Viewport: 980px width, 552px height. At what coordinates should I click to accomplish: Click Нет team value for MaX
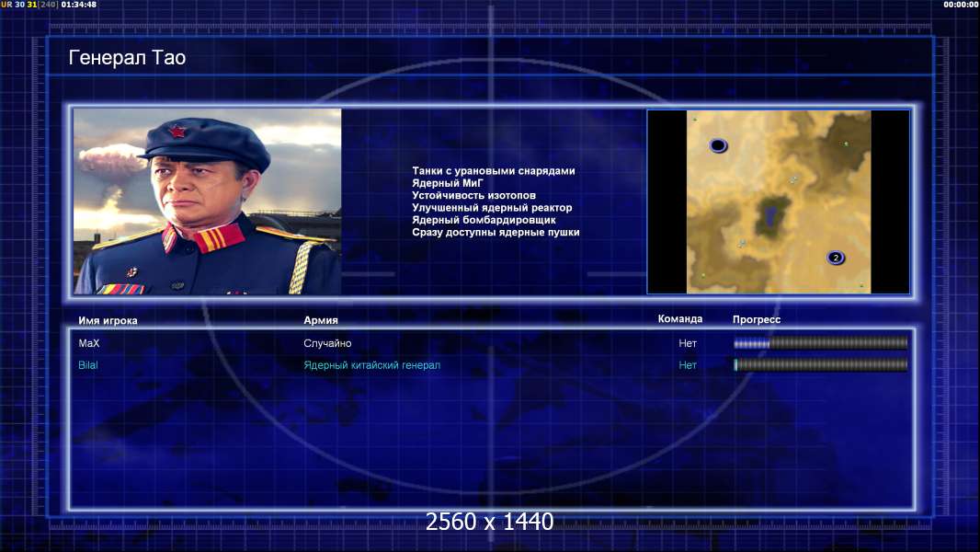click(688, 343)
